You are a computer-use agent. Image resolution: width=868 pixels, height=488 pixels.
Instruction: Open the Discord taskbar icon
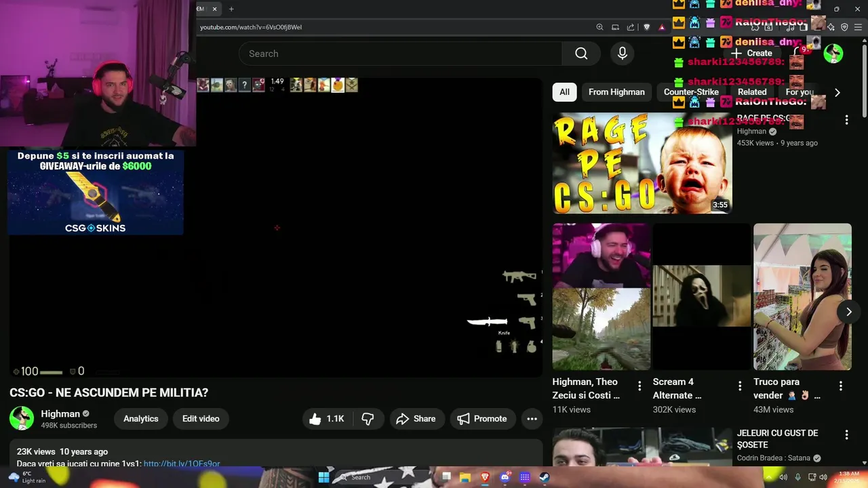click(505, 477)
